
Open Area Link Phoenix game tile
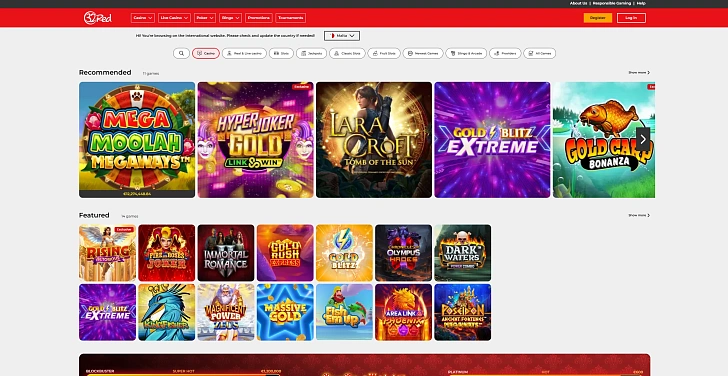(x=403, y=312)
